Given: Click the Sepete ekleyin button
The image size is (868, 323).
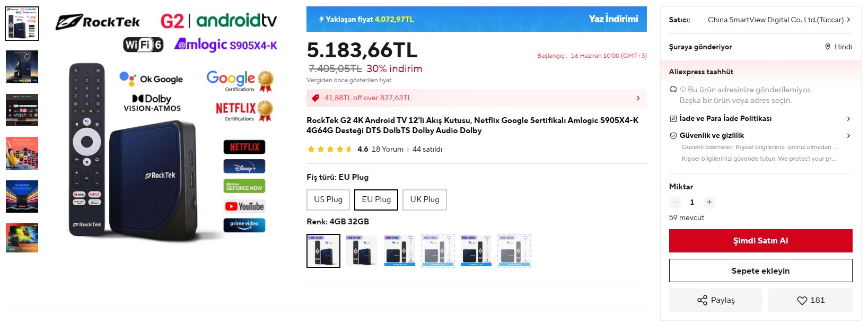Looking at the screenshot, I should pos(760,270).
